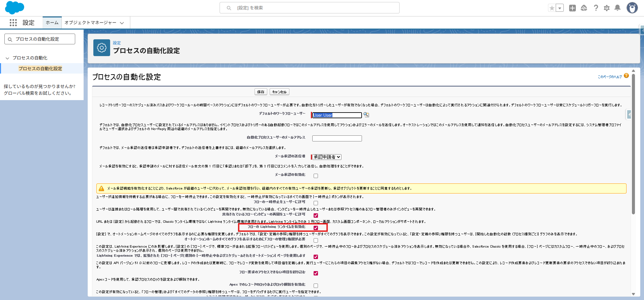Enable the メール承認の有効化 checkbox

click(x=316, y=176)
